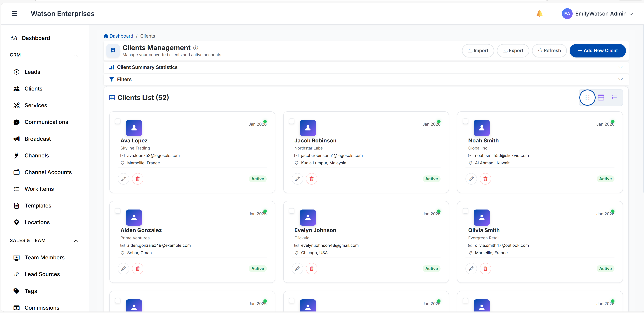Image resolution: width=644 pixels, height=313 pixels.
Task: Open Leads in sidebar
Action: (x=32, y=72)
